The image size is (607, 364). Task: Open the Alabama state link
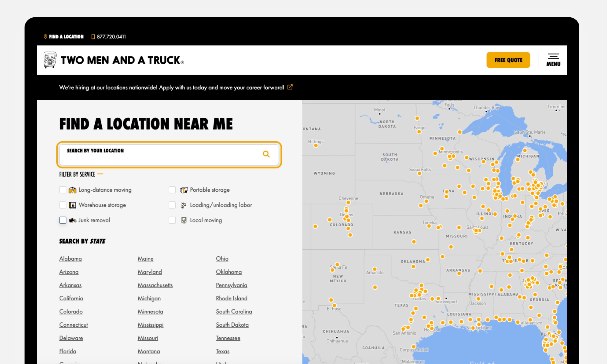pyautogui.click(x=70, y=259)
